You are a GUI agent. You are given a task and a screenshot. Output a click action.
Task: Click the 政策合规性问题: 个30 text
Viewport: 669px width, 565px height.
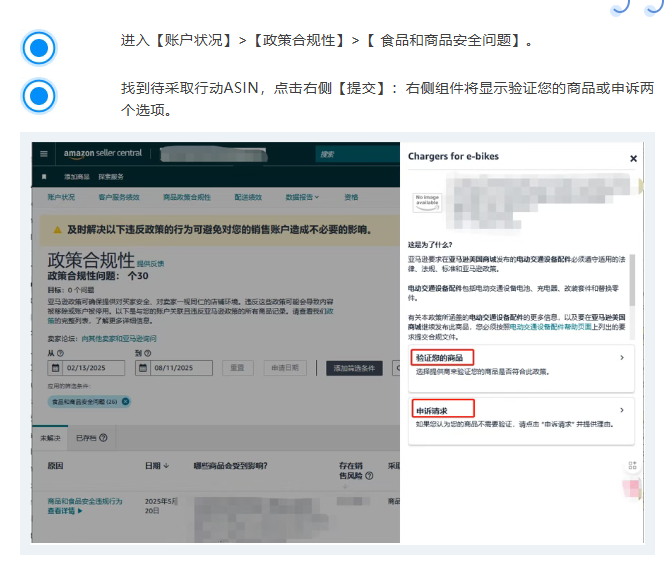pyautogui.click(x=98, y=276)
